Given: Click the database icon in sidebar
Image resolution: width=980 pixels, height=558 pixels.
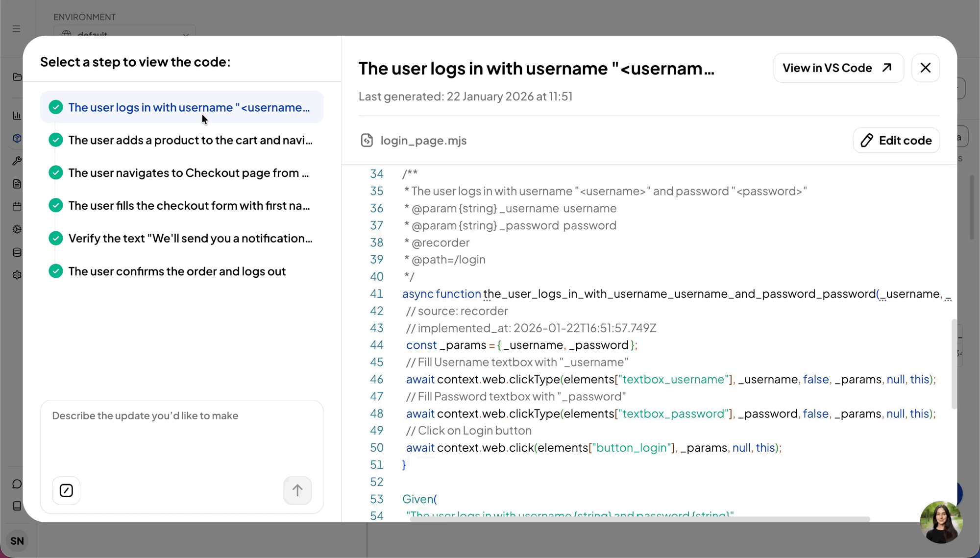Looking at the screenshot, I should pyautogui.click(x=17, y=252).
